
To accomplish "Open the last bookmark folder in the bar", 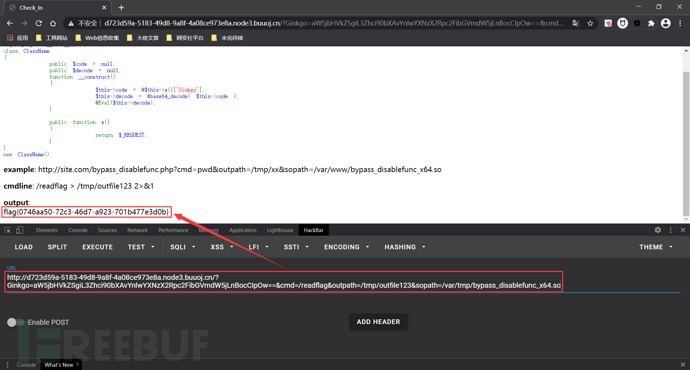I will tap(227, 38).
